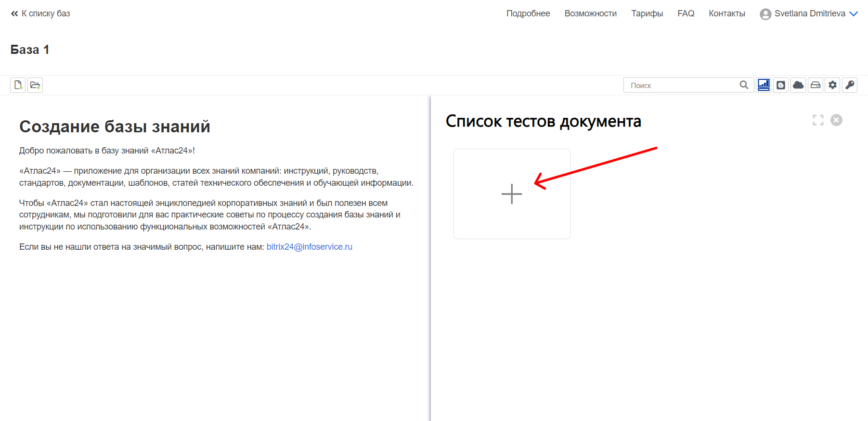The height and width of the screenshot is (421, 868).
Task: Click the key access icon
Action: pyautogui.click(x=850, y=85)
